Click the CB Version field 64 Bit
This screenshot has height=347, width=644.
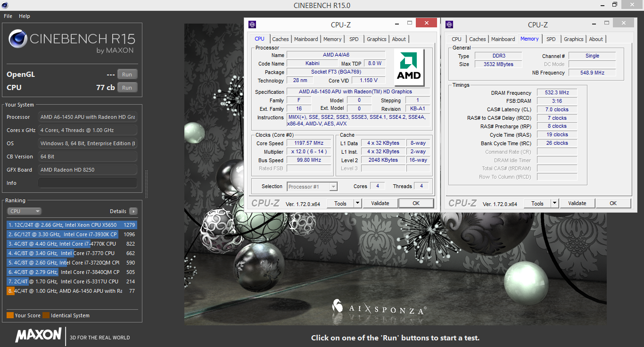88,157
